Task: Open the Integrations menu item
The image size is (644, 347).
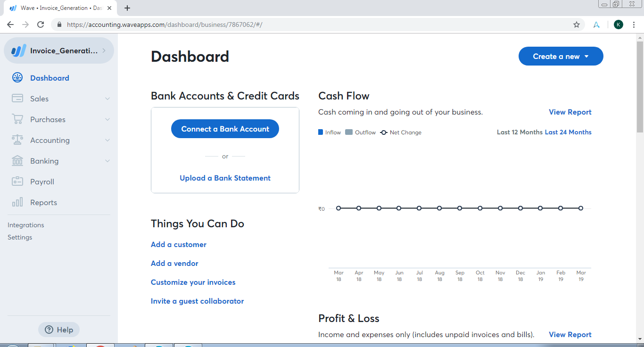Action: (26, 225)
